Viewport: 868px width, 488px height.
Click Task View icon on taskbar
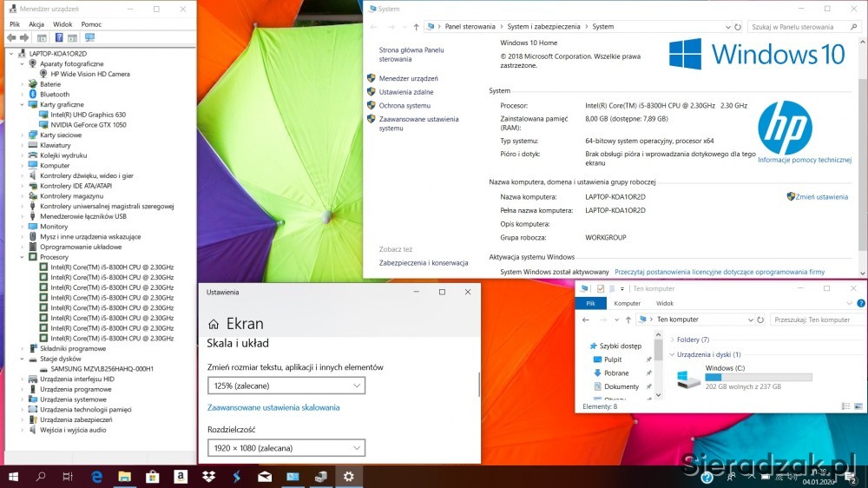[x=68, y=477]
